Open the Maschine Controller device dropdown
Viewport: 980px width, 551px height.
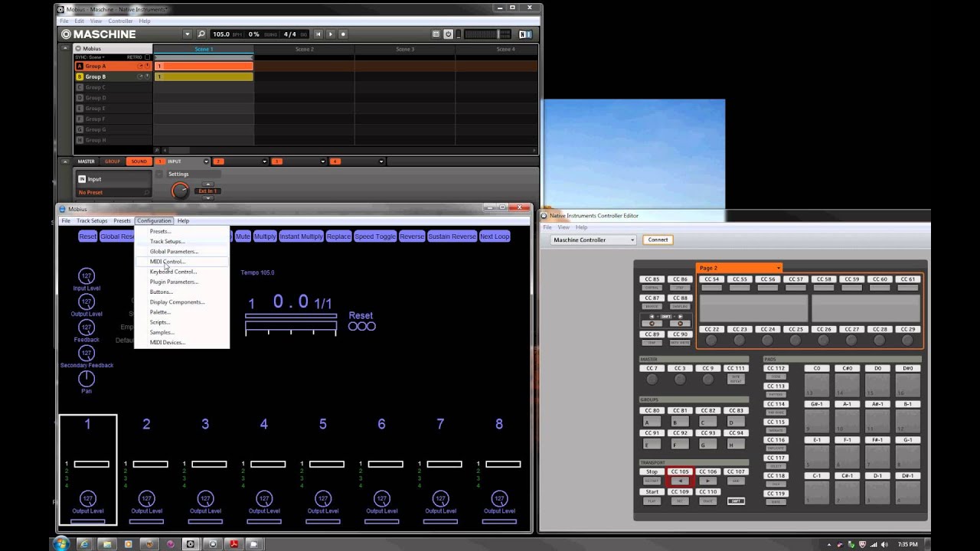pos(593,240)
